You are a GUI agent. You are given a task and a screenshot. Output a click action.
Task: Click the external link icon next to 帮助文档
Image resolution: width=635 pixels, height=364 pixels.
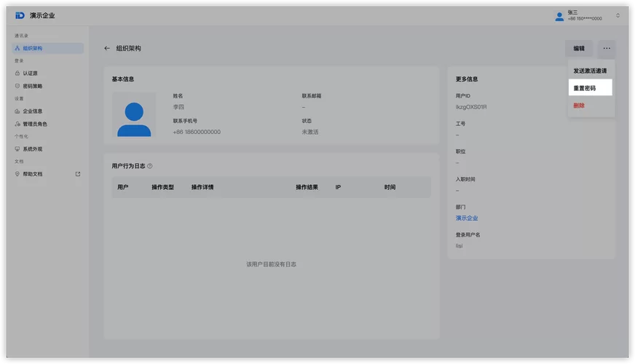[x=78, y=174]
